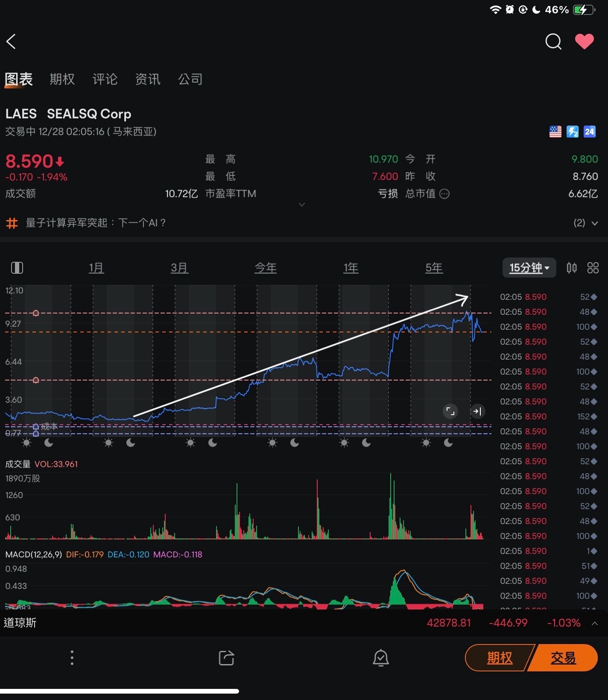This screenshot has height=700, width=608.
Task: Tap the 总市值 info icon
Action: 444,194
